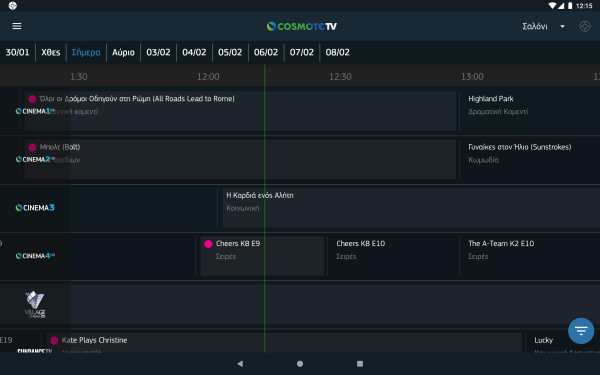600x375 pixels.
Task: Select the 07/02 date tab
Action: [x=302, y=52]
